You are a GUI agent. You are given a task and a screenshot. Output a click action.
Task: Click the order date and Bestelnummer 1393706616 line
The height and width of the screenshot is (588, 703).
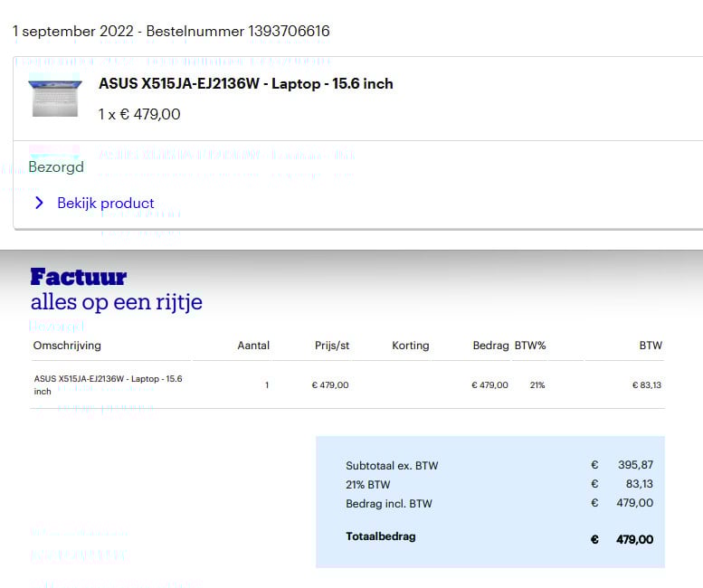tap(171, 31)
